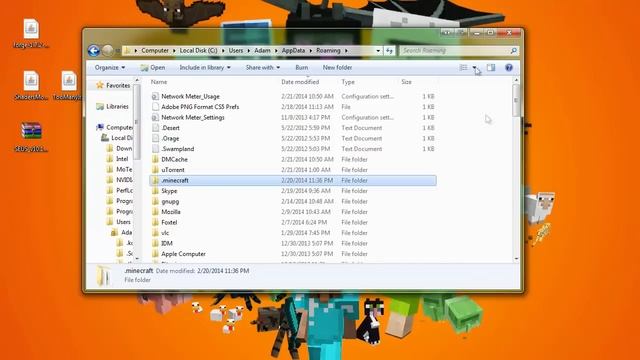Click the forward navigation arrow
The height and width of the screenshot is (360, 640).
click(x=107, y=51)
